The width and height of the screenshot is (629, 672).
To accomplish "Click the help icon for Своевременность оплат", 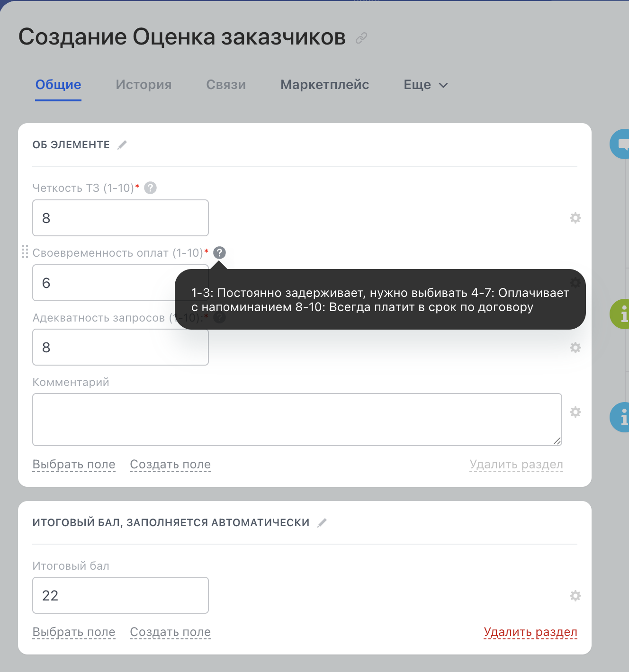I will click(x=219, y=253).
